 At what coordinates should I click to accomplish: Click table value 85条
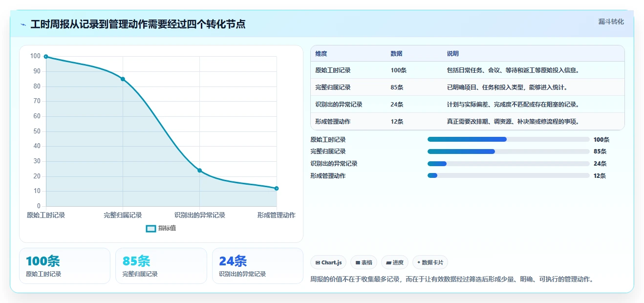point(397,87)
